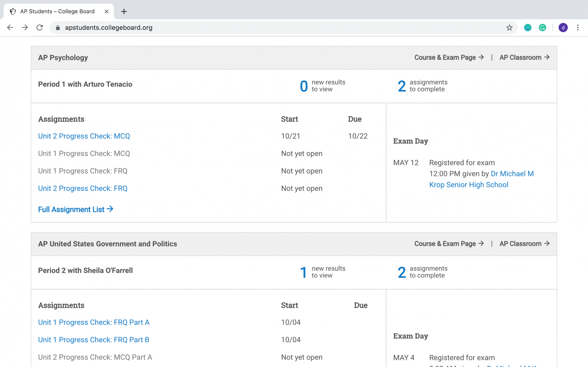Screen dimensions: 588x367
Task: Click Government 1 new results to view
Action: (323, 272)
